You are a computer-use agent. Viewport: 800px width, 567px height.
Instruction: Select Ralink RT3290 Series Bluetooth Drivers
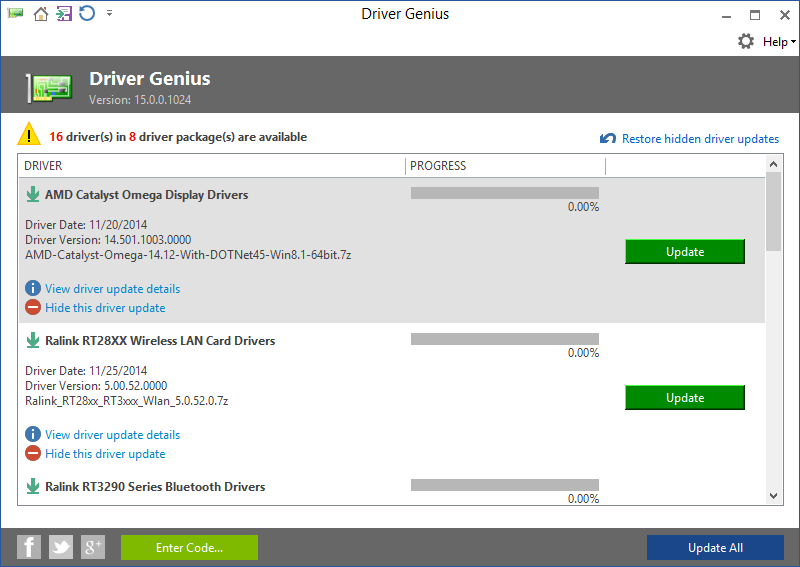155,486
